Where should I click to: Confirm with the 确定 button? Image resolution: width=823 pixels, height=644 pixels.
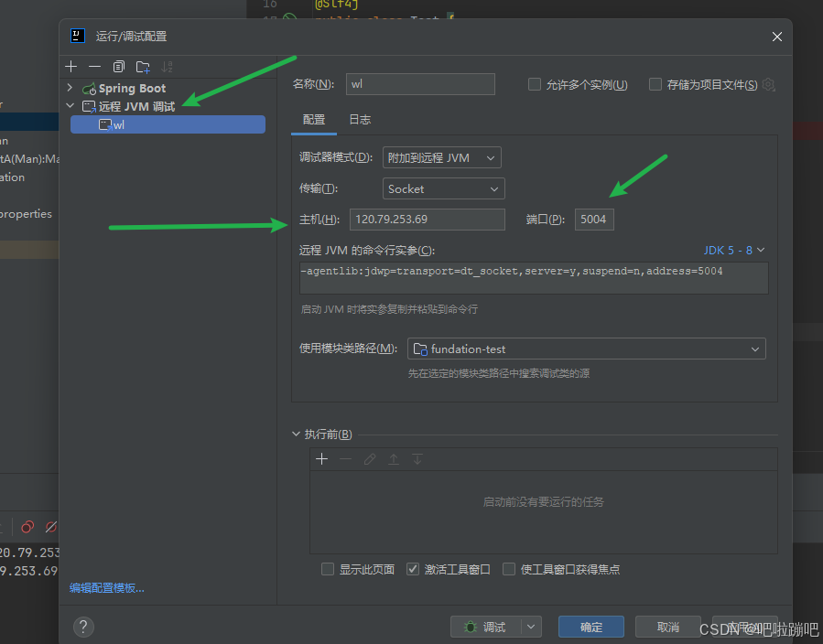point(591,627)
